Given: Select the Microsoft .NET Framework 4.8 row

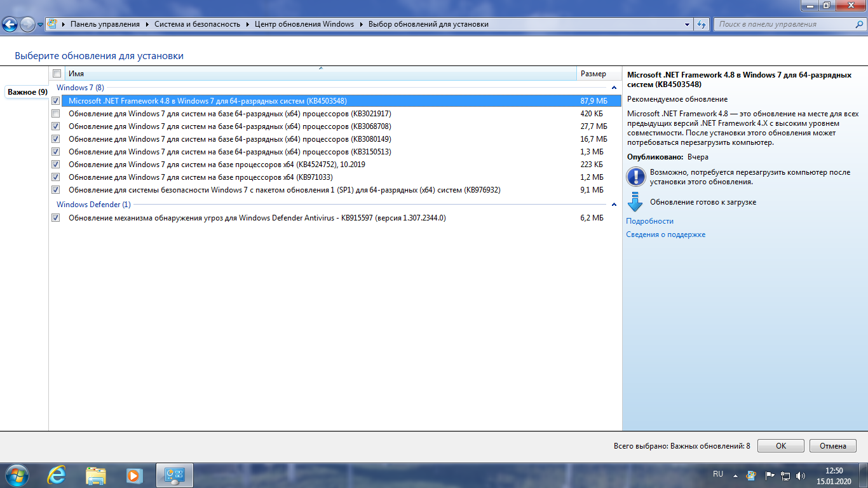Looking at the screenshot, I should coord(336,101).
